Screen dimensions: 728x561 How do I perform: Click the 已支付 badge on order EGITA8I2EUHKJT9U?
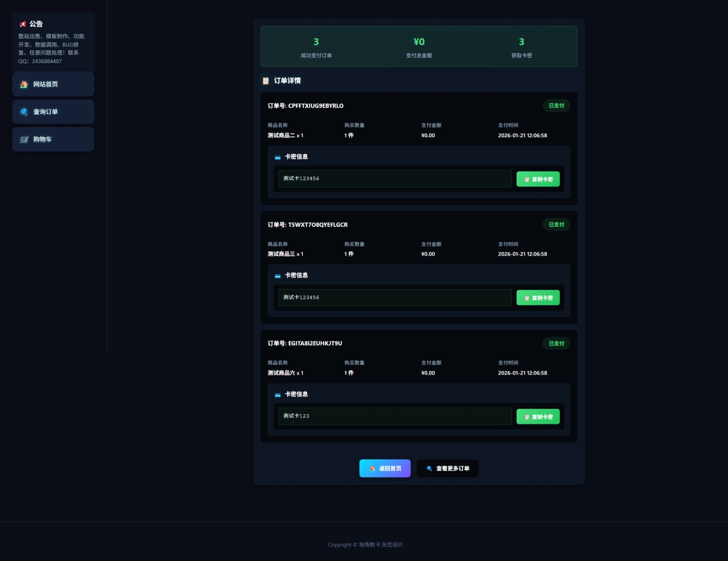tap(556, 343)
